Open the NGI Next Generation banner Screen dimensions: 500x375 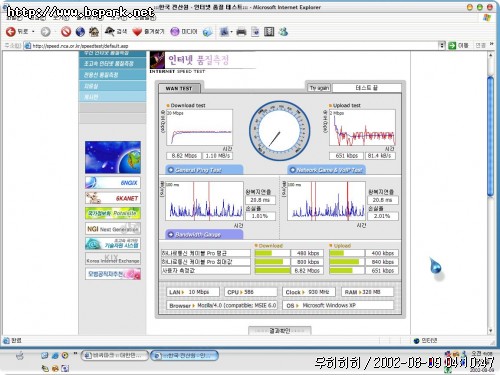[x=113, y=229]
